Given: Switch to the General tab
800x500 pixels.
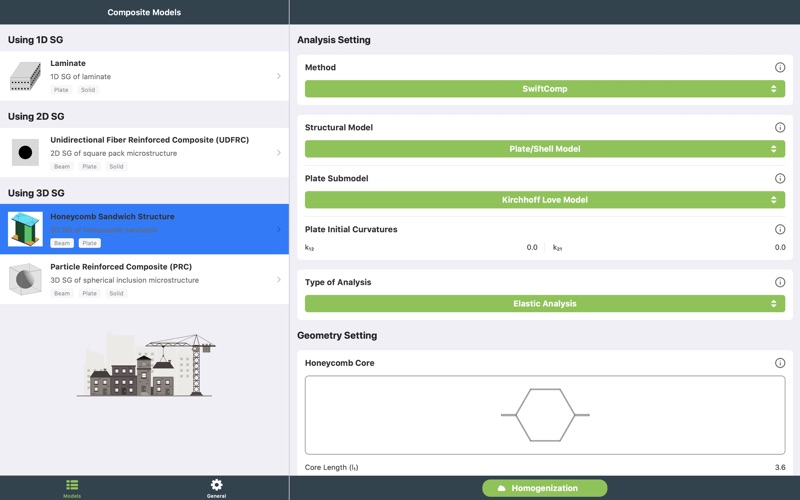Looking at the screenshot, I should click(x=216, y=488).
